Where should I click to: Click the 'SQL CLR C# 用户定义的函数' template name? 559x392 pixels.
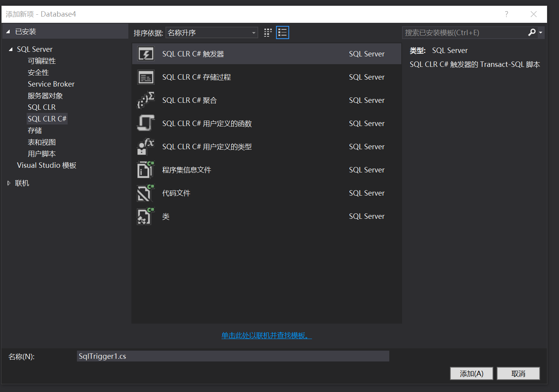[207, 124]
